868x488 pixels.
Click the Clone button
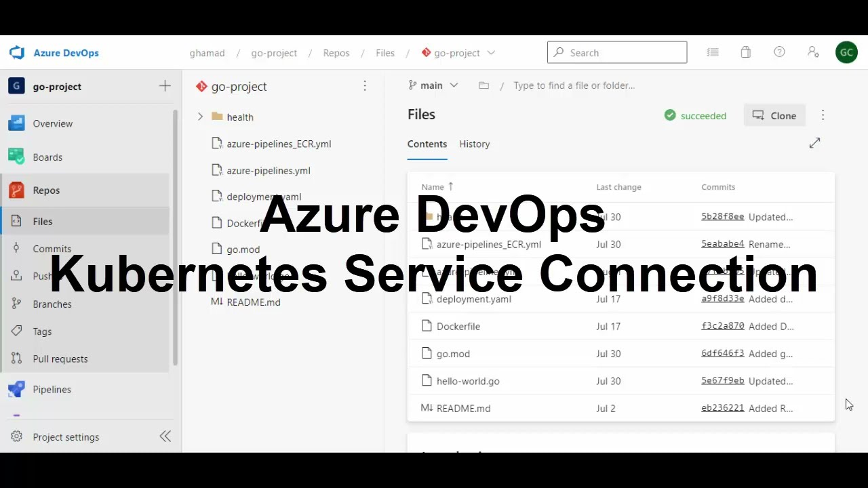(x=774, y=115)
